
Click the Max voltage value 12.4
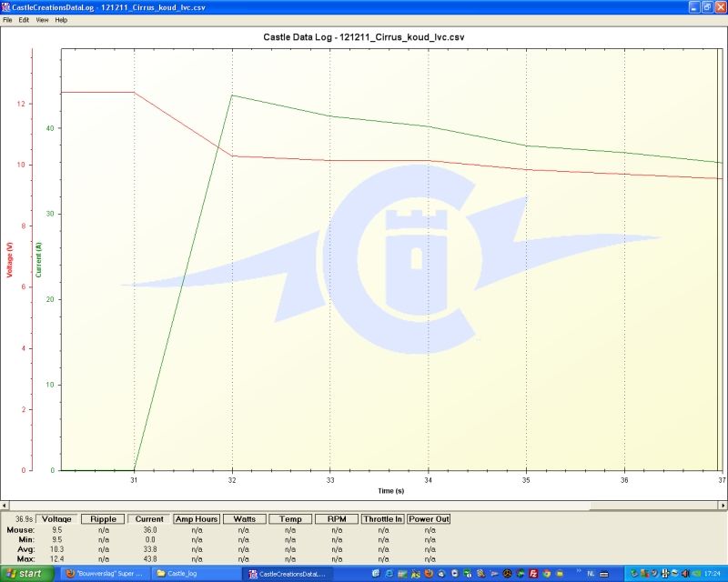[x=56, y=558]
